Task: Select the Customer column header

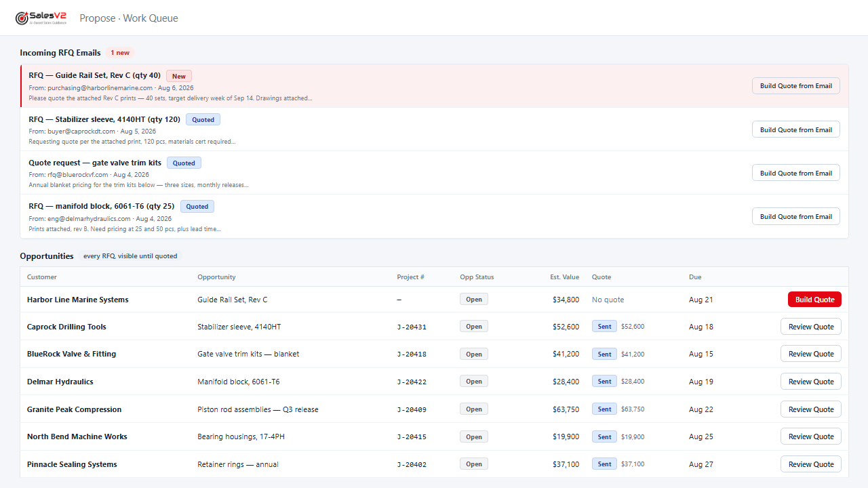Action: (x=42, y=277)
